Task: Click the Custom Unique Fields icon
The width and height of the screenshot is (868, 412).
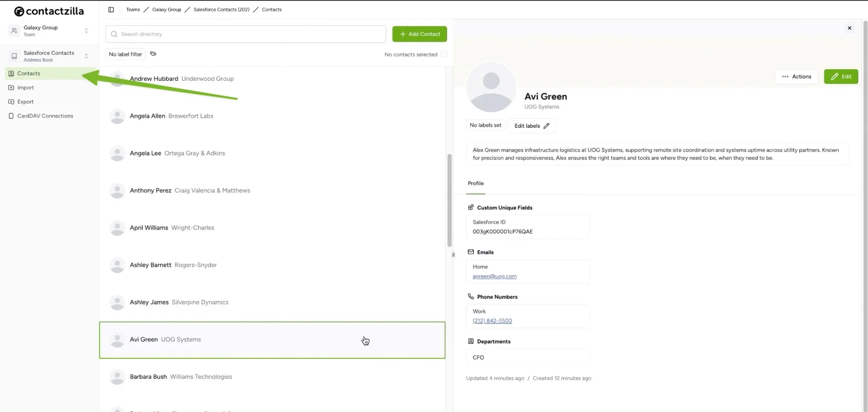Action: (x=471, y=207)
